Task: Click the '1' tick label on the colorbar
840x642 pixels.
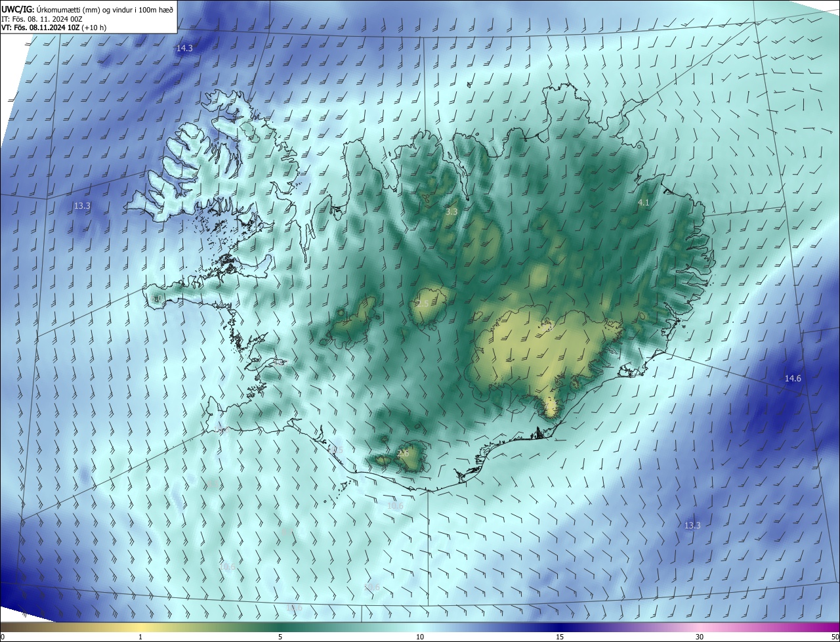Action: 140,637
